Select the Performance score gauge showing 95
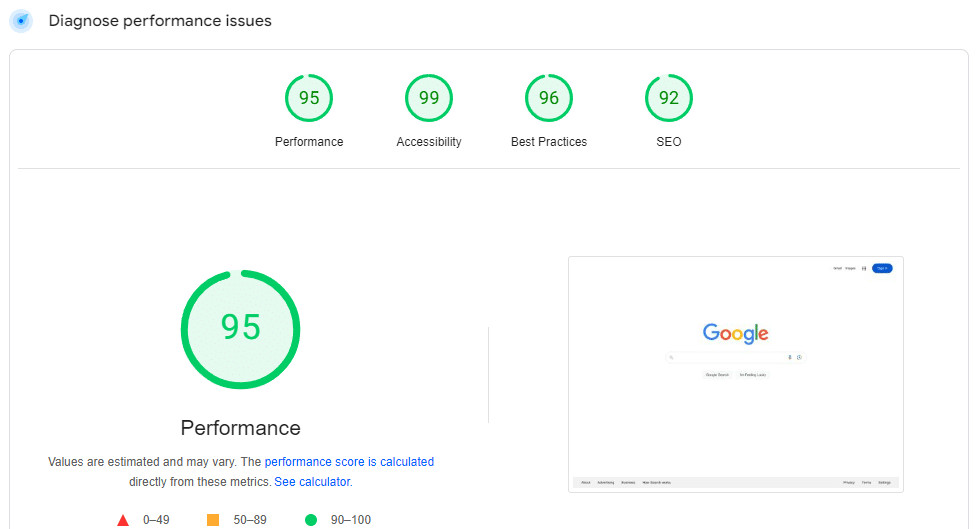The height and width of the screenshot is (529, 979). (309, 98)
